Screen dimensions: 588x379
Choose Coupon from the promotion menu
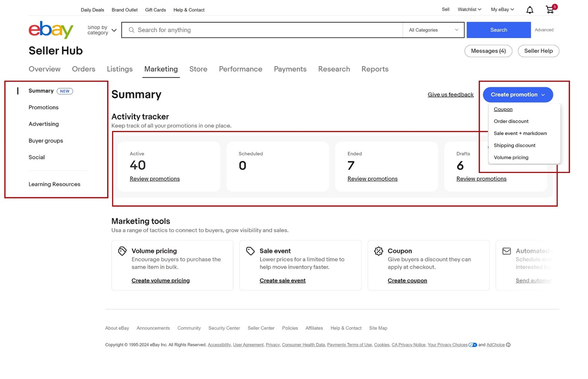[503, 109]
